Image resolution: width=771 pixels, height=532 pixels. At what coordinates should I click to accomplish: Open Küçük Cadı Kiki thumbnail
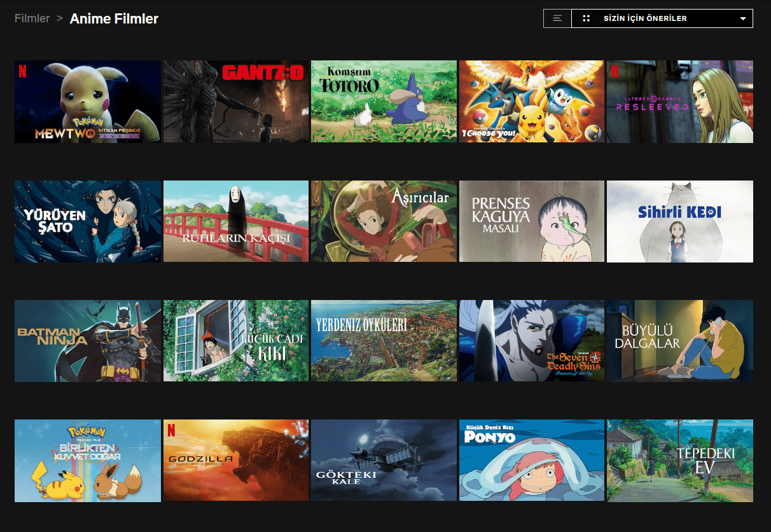[236, 341]
